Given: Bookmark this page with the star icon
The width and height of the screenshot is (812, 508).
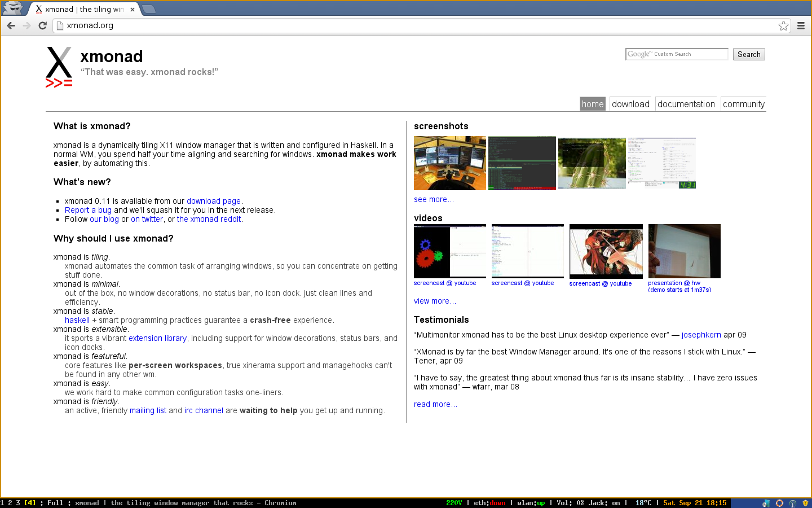Looking at the screenshot, I should pos(783,25).
